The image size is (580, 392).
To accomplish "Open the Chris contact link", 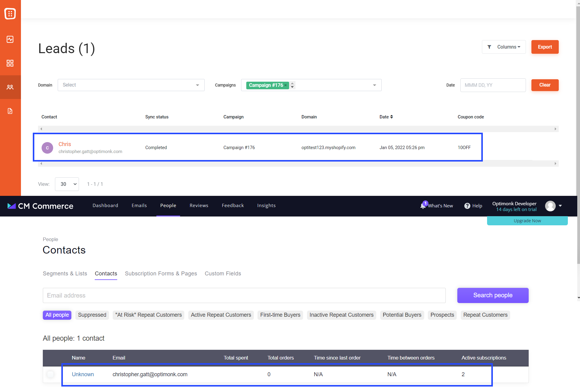I will pos(65,144).
